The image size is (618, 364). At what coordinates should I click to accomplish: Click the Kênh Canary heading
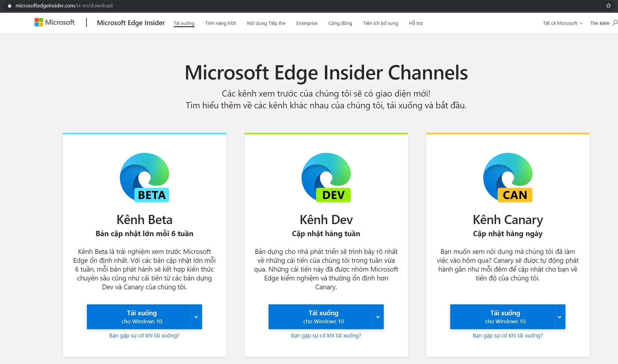point(508,220)
